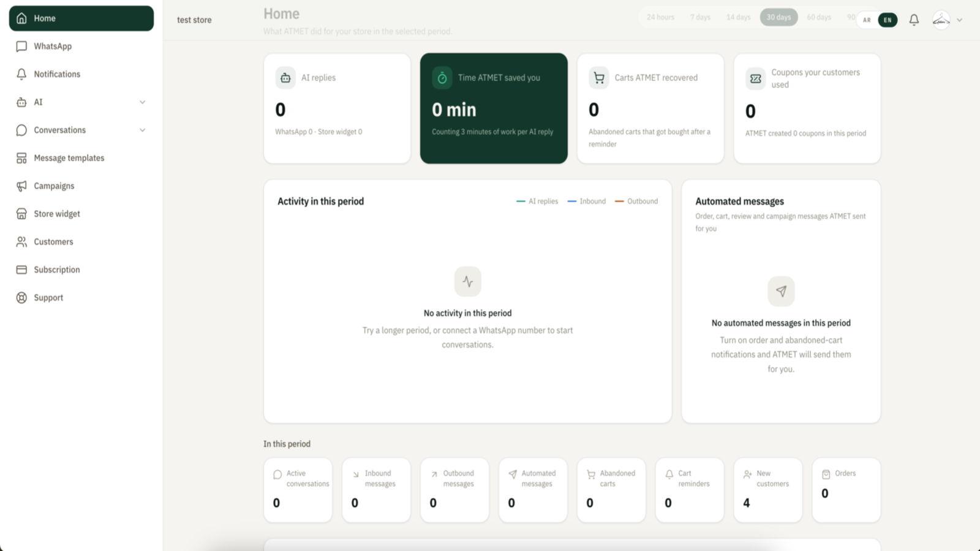The width and height of the screenshot is (980, 551).
Task: Click the Active conversations bubble icon
Action: point(277,474)
